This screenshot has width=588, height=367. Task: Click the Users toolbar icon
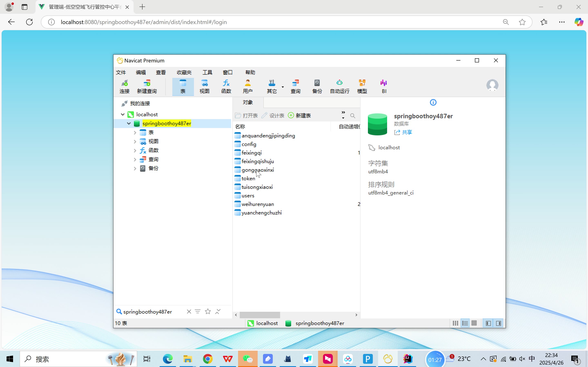tap(248, 86)
